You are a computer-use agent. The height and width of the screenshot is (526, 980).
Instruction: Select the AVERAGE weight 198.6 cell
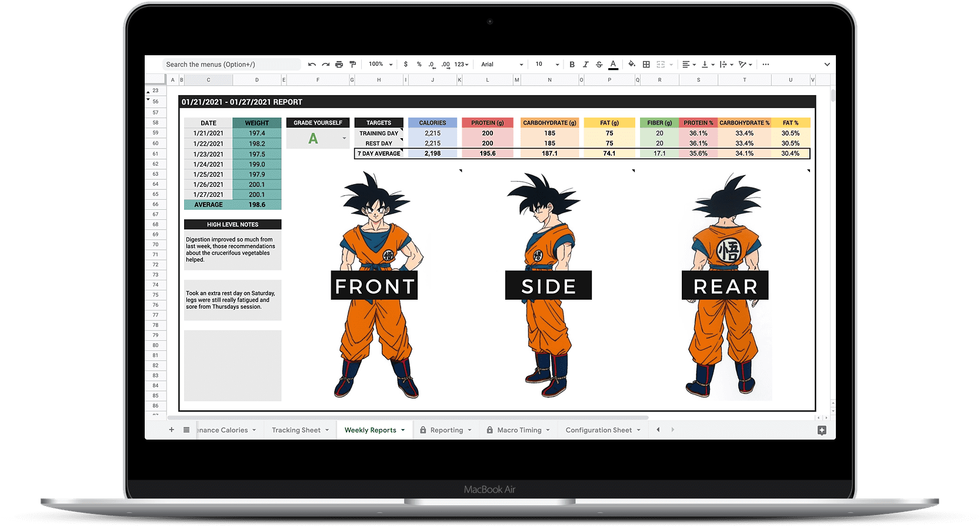coord(256,205)
